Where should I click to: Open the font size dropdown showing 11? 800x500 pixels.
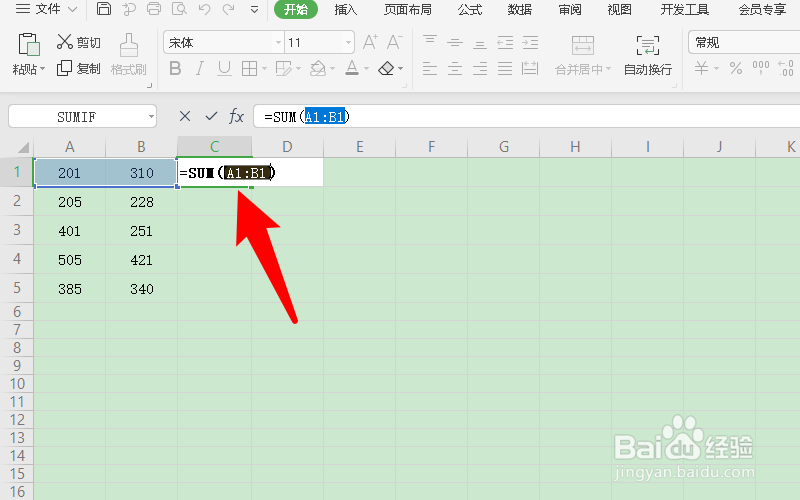pos(348,43)
